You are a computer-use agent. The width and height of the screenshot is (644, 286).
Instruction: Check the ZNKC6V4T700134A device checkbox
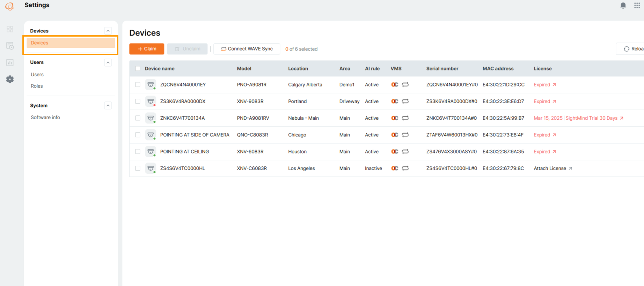[138, 118]
